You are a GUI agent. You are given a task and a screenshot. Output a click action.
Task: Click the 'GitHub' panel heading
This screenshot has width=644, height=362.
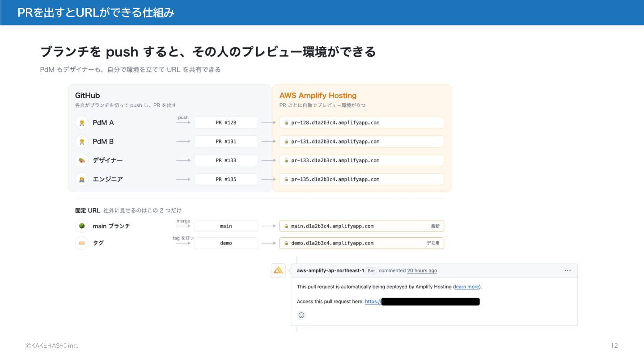(x=88, y=96)
